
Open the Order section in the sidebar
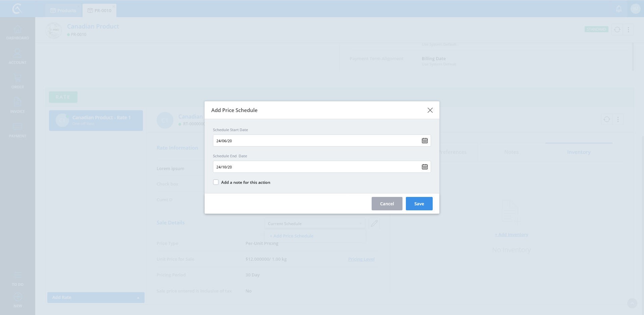coord(17,82)
